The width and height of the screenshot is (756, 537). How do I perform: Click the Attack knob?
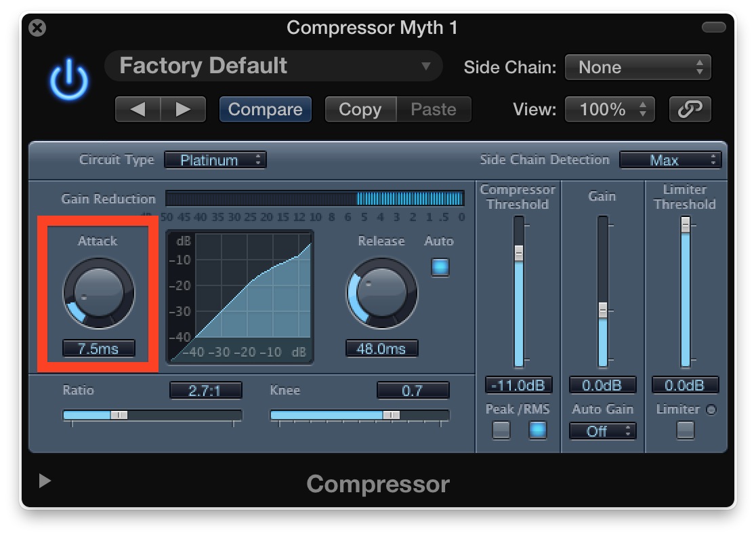click(98, 293)
